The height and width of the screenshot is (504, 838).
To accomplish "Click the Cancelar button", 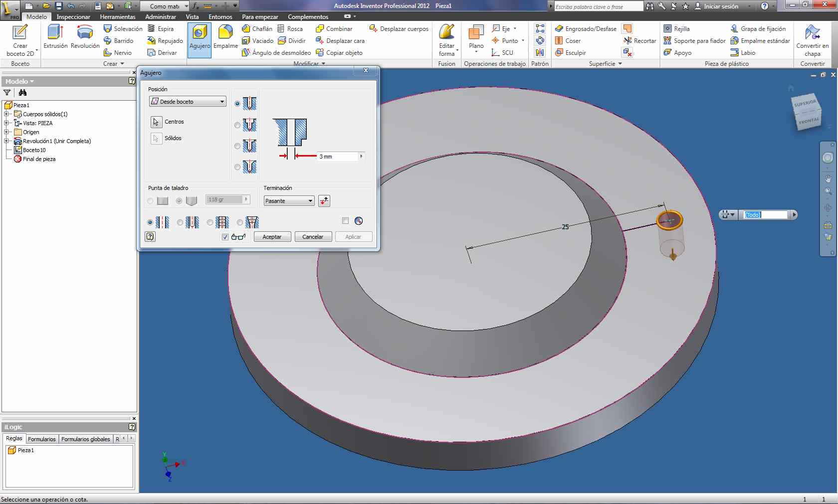I will point(313,237).
